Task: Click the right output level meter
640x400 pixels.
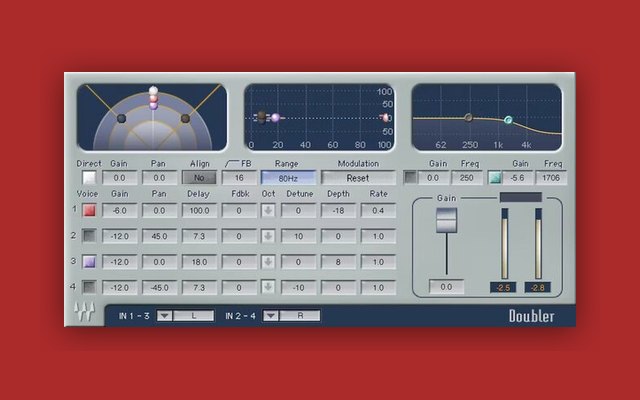Action: tap(538, 244)
